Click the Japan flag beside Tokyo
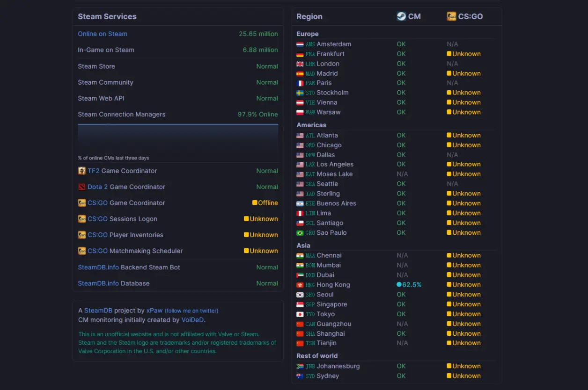The width and height of the screenshot is (588, 390). [x=300, y=314]
